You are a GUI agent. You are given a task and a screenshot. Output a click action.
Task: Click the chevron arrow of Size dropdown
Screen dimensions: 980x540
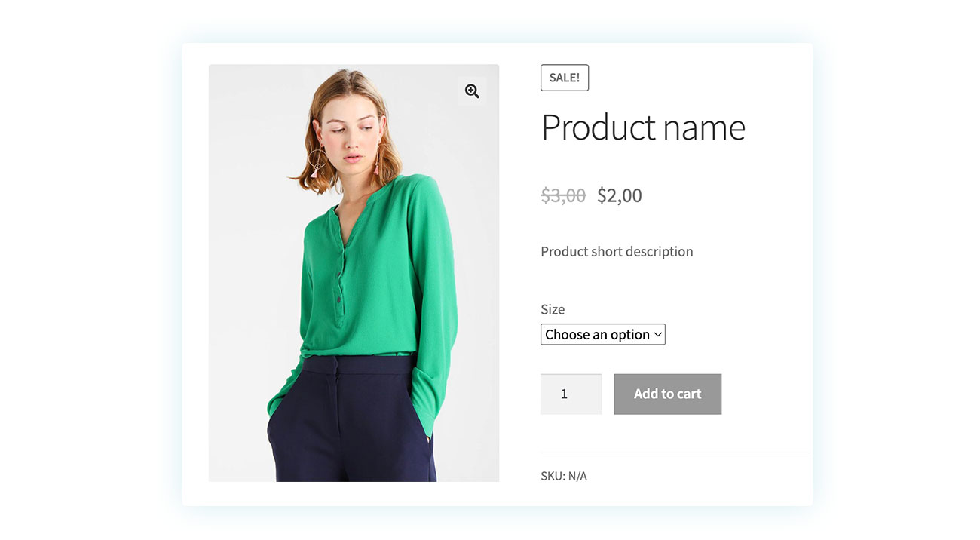click(x=657, y=334)
